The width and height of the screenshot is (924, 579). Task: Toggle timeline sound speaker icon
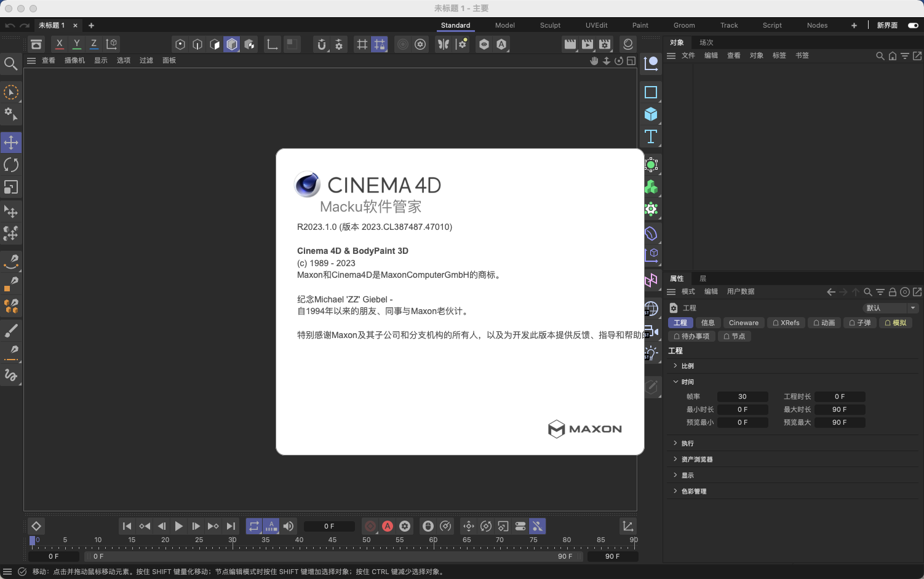(x=289, y=526)
